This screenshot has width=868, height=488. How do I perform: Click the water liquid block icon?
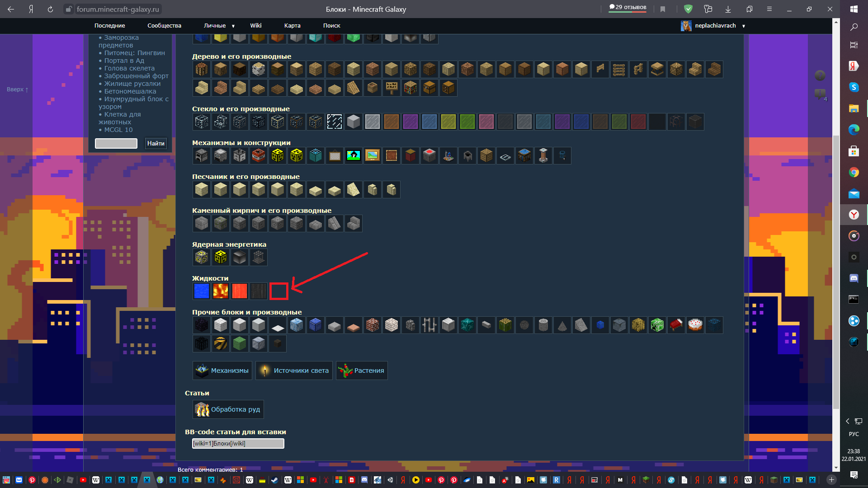202,291
